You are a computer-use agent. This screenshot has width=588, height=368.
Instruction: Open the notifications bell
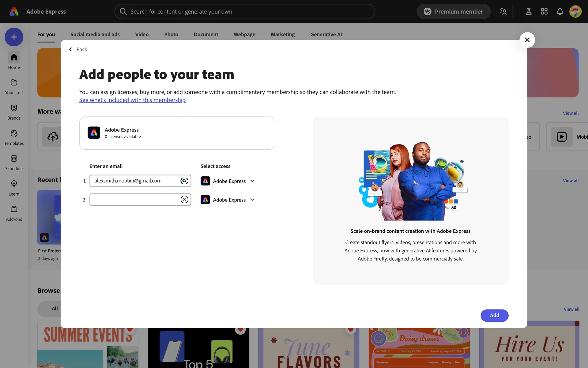point(560,12)
